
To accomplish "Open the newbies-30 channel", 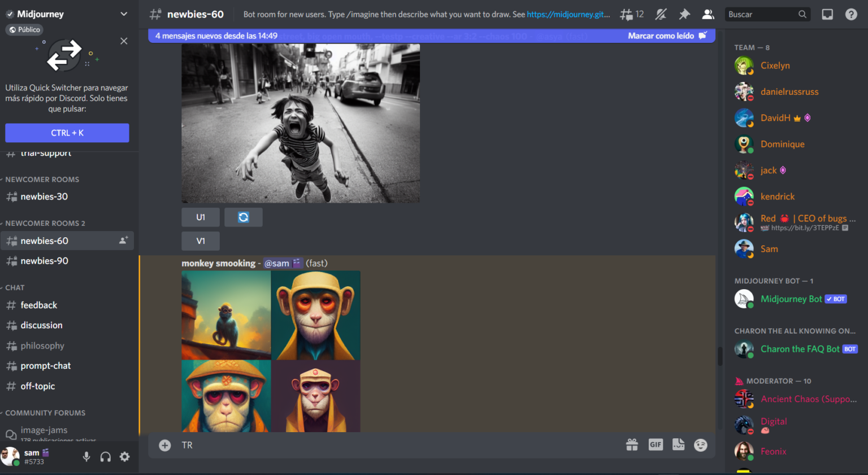I will pos(67,197).
